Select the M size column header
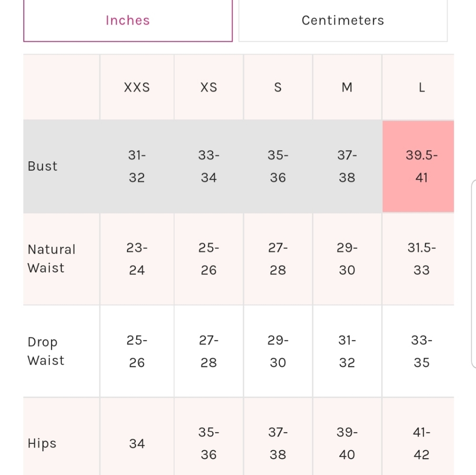This screenshot has width=476, height=475. pos(347,88)
